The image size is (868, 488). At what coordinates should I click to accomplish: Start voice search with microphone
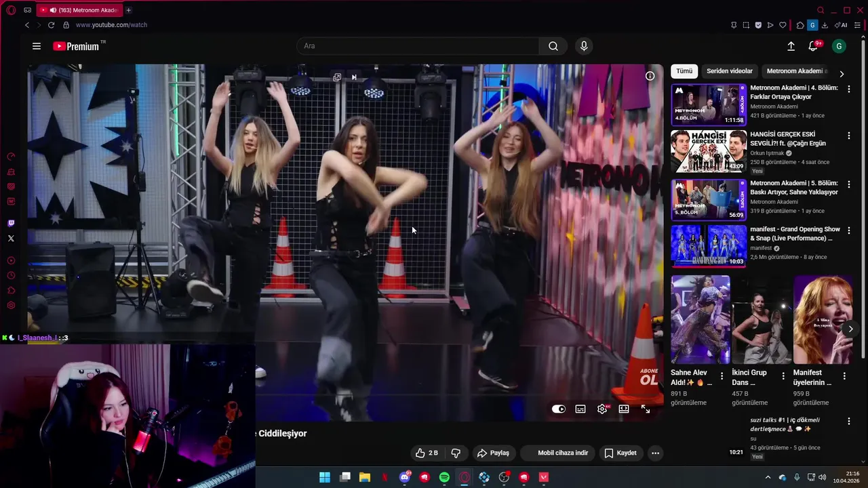coord(584,46)
